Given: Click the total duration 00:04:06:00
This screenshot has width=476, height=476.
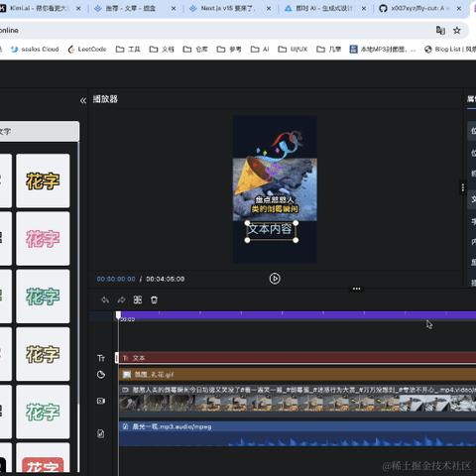Looking at the screenshot, I should pyautogui.click(x=166, y=279).
